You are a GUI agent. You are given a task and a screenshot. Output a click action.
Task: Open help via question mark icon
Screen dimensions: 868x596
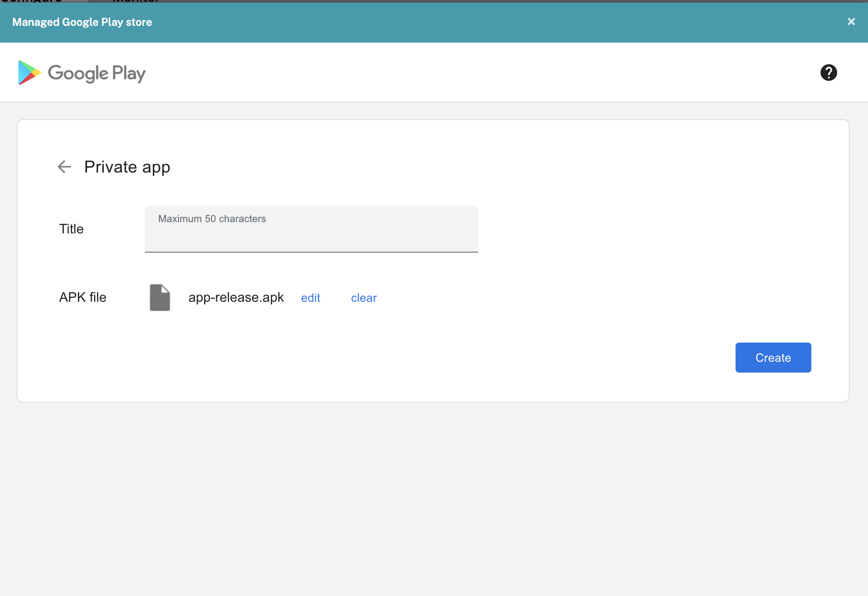828,73
